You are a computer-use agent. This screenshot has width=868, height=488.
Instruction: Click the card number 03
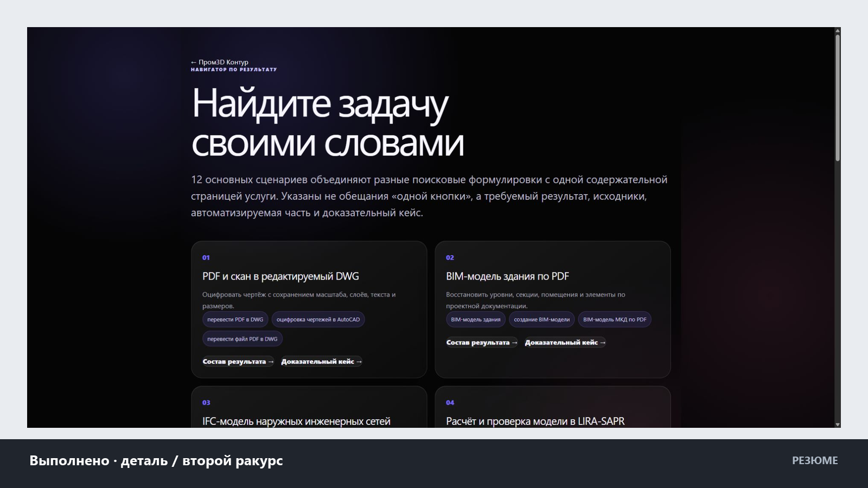coord(206,402)
